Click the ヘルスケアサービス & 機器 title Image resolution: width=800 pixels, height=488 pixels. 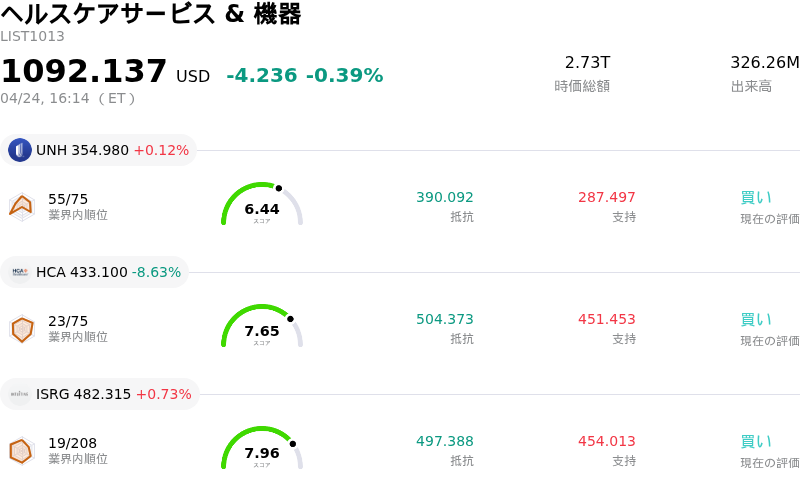coord(151,14)
